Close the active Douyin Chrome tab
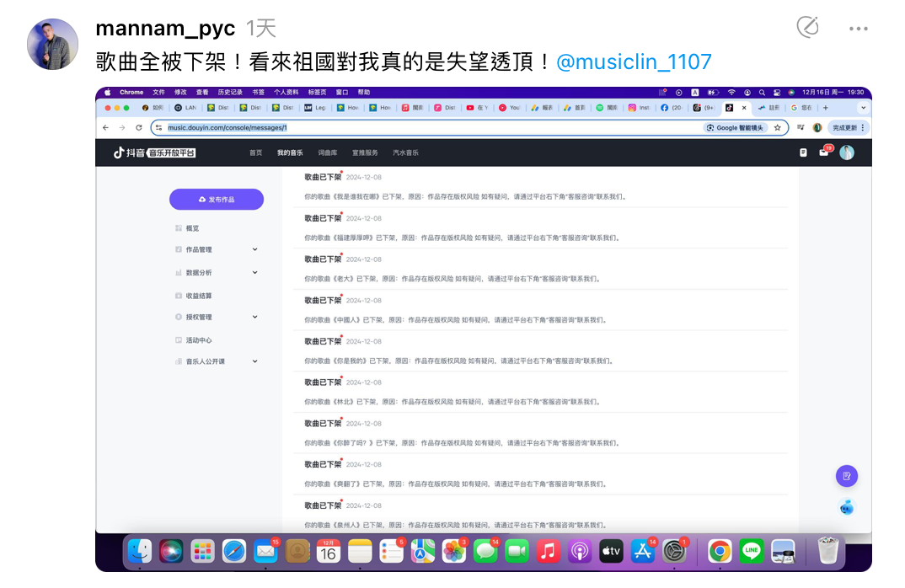The height and width of the screenshot is (588, 905). point(744,108)
